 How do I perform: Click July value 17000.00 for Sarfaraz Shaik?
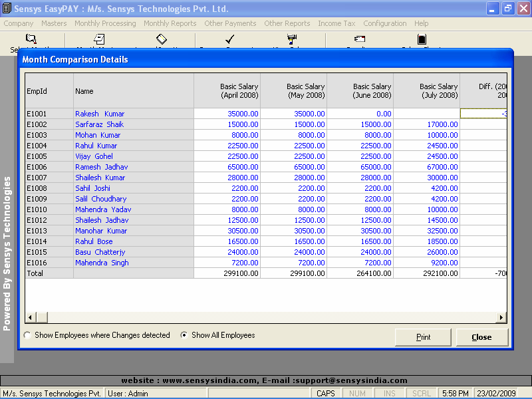pyautogui.click(x=427, y=124)
